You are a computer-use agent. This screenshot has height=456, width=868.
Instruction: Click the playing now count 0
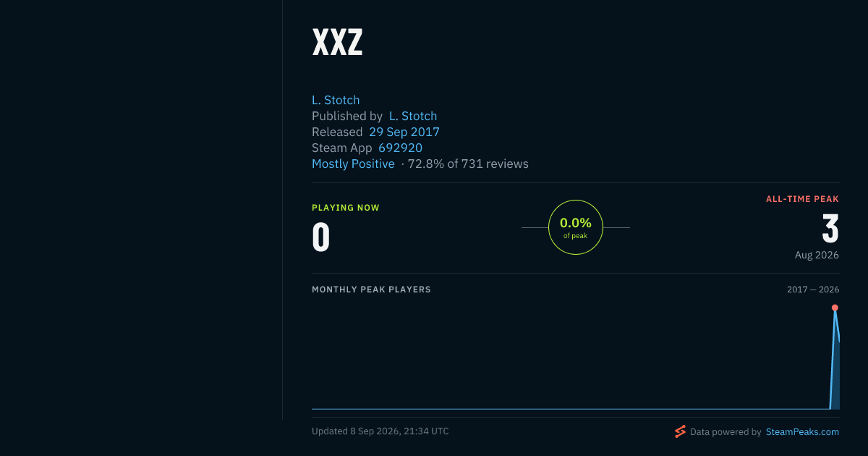coord(320,237)
